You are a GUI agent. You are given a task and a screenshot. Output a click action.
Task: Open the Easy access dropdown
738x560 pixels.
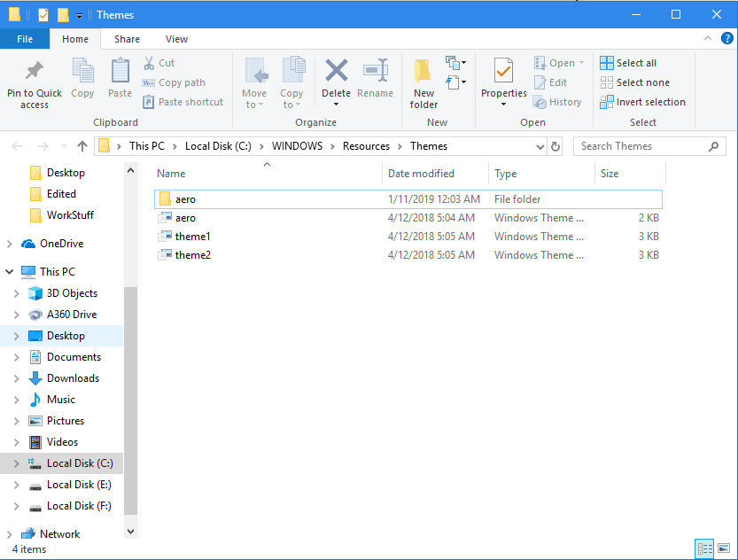(455, 82)
